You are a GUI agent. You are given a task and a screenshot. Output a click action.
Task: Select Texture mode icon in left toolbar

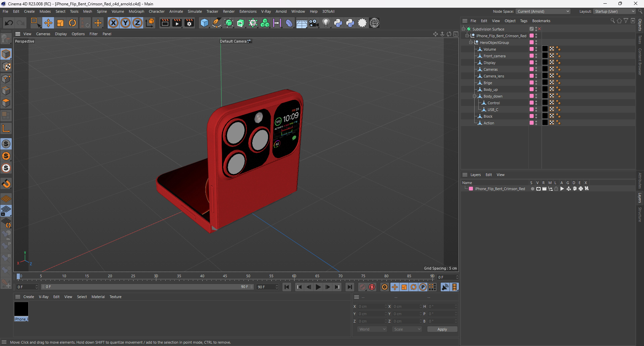(x=6, y=66)
